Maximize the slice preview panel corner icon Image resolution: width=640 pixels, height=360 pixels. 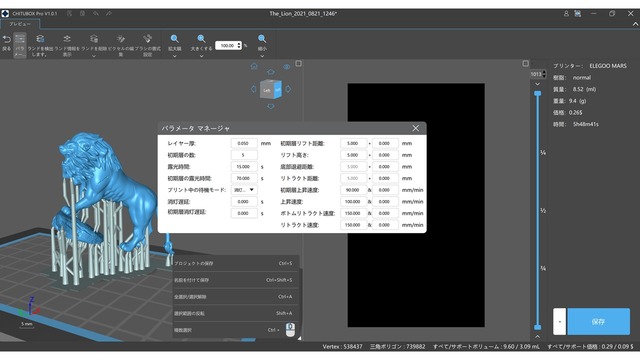[x=525, y=64]
